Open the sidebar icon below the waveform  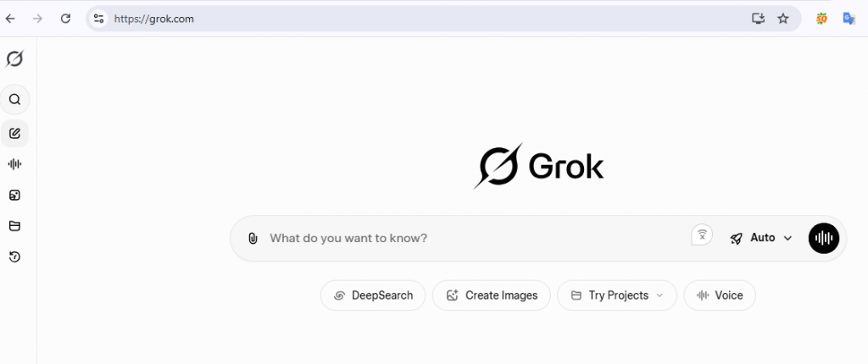click(14, 196)
